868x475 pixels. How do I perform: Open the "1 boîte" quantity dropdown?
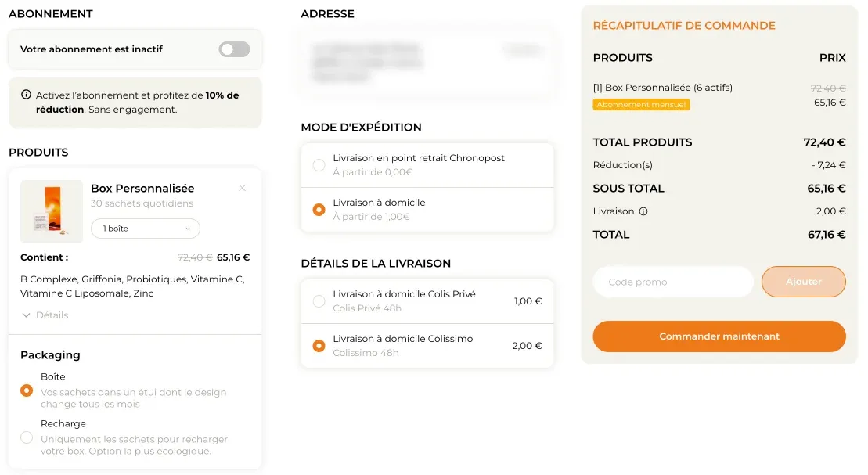146,228
